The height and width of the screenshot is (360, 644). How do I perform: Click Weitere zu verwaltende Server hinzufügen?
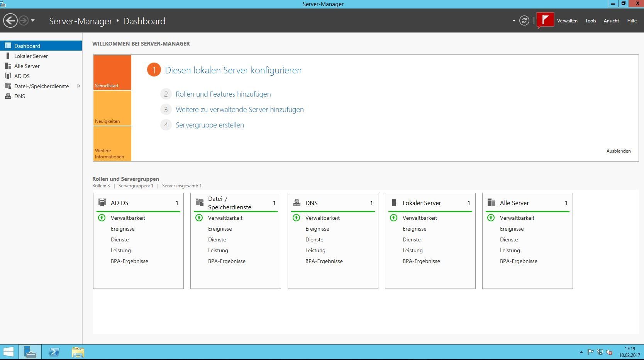[240, 109]
